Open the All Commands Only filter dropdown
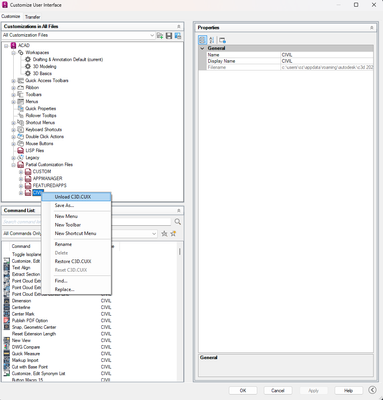This screenshot has width=383, height=400. 154,234
